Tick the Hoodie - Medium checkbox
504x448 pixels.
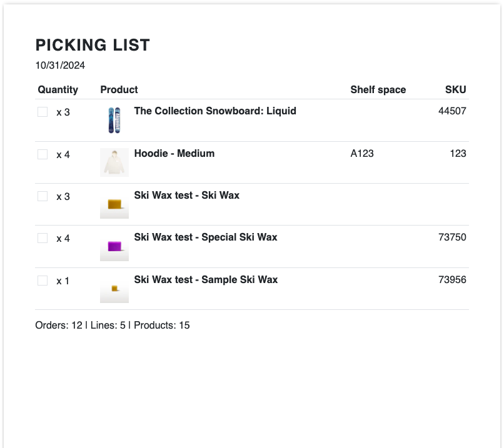(x=43, y=154)
